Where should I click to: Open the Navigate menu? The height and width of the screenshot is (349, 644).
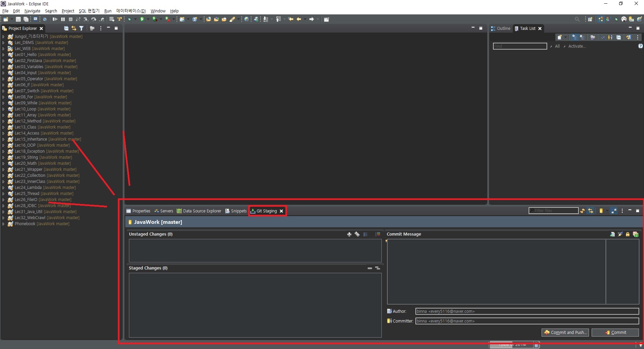tap(32, 11)
